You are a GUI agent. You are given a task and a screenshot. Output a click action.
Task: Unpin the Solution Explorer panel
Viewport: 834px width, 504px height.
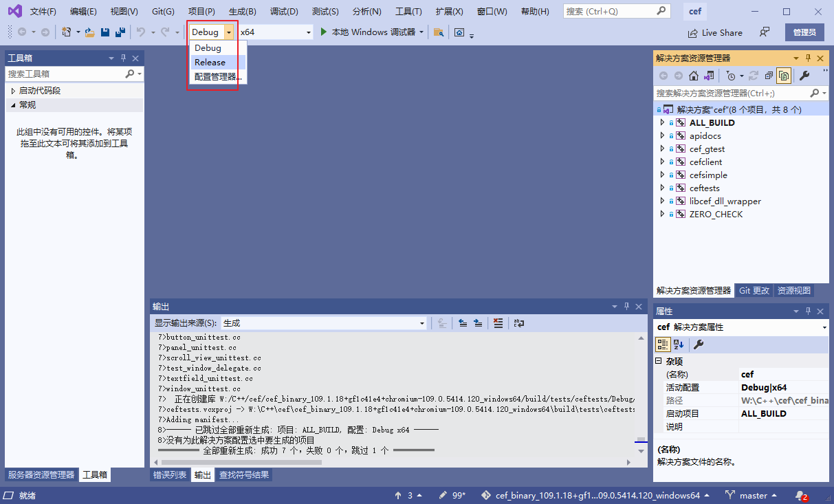point(809,58)
